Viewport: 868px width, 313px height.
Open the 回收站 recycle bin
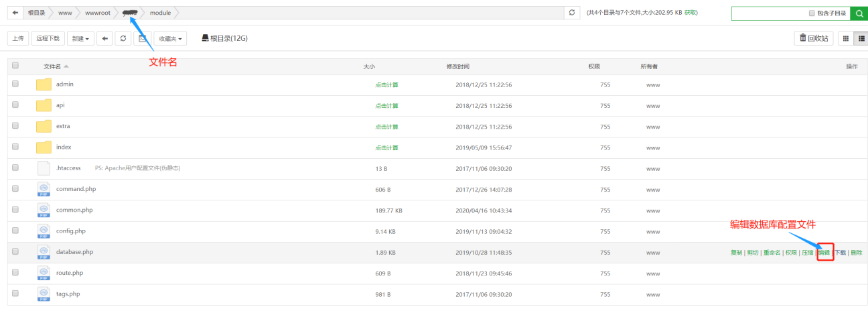pos(813,38)
